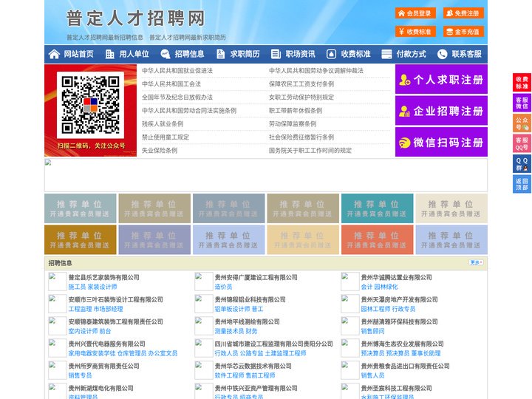Click the 返回顶部 side widget

[x=522, y=184]
